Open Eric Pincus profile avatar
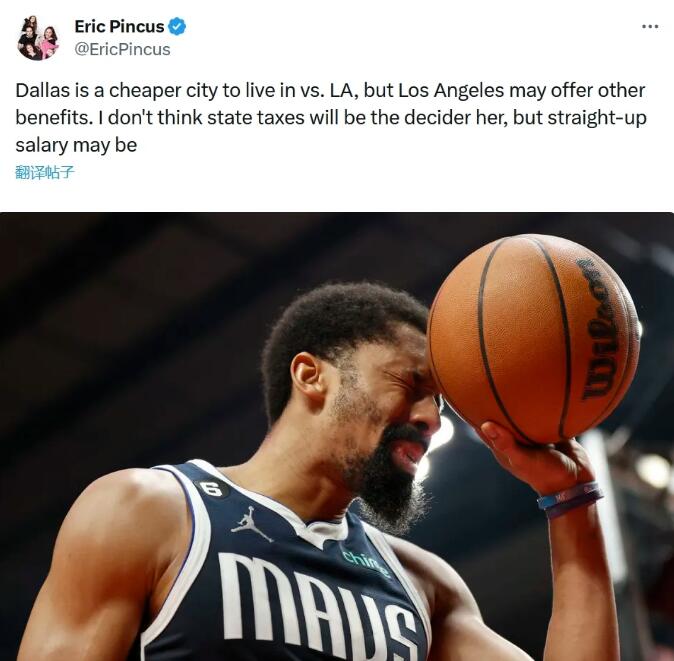The height and width of the screenshot is (661, 674). pyautogui.click(x=38, y=38)
